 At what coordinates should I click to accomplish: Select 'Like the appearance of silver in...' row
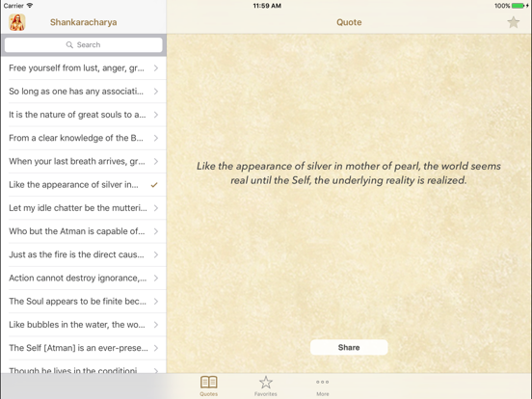(x=84, y=185)
